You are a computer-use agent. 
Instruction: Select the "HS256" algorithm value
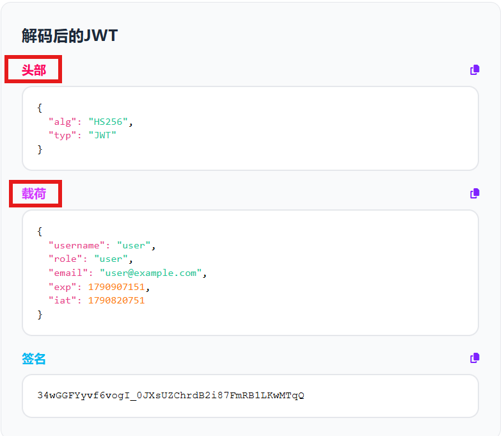coord(108,122)
